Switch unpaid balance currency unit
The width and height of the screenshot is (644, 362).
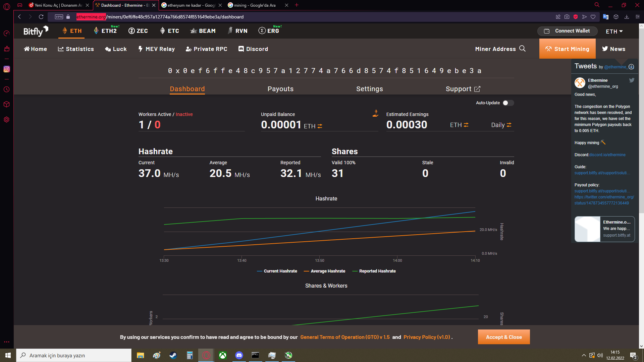click(x=320, y=126)
